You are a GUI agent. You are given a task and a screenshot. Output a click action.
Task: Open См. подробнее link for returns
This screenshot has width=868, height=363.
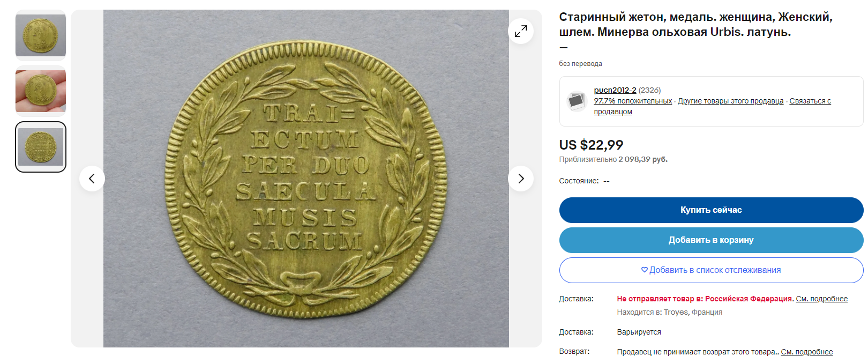(806, 352)
